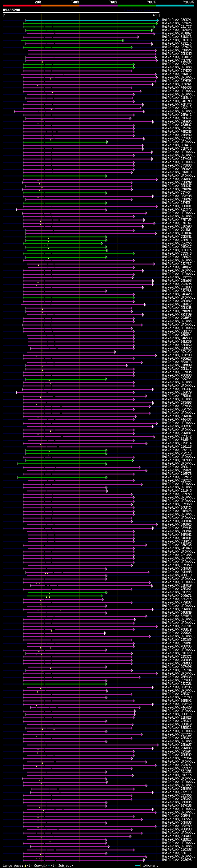
Task: Open the UniRef100_A1XSY5 entry
Action: [177, 210]
